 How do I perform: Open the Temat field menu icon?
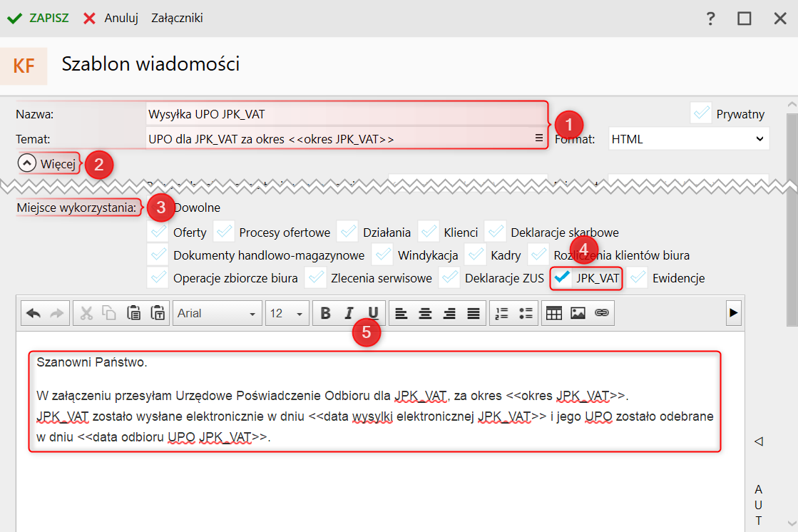point(539,138)
